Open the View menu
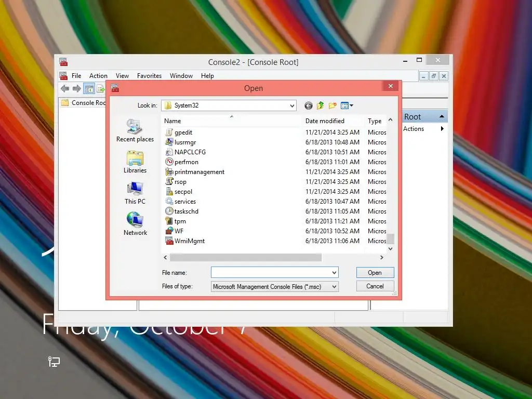Viewport: 532px width, 399px height. tap(122, 76)
